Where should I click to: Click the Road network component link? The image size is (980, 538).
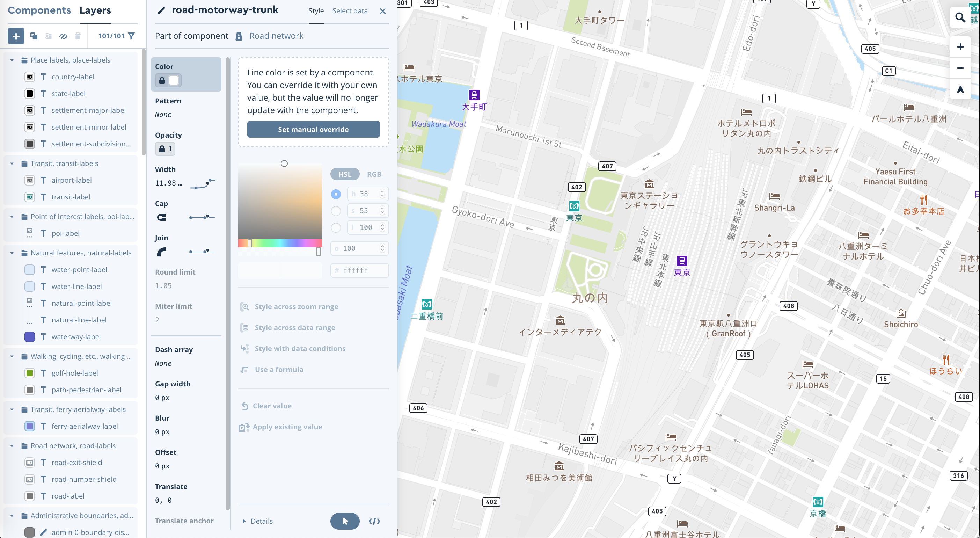pyautogui.click(x=276, y=35)
